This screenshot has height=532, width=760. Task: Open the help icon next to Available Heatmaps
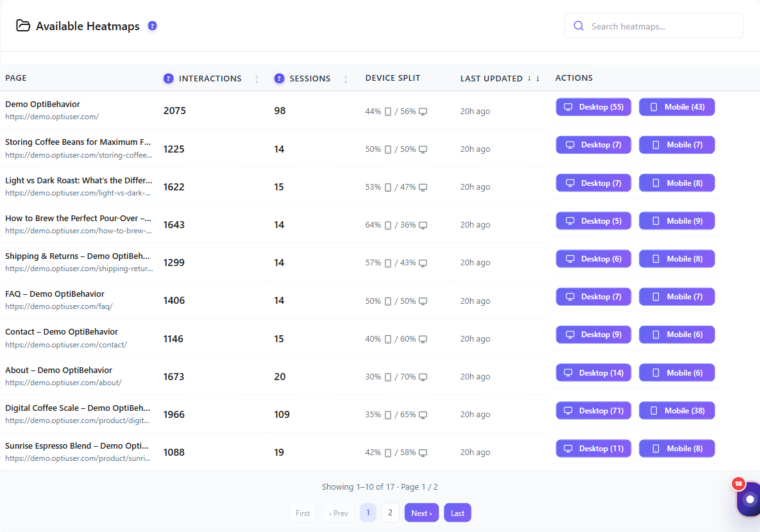tap(152, 26)
